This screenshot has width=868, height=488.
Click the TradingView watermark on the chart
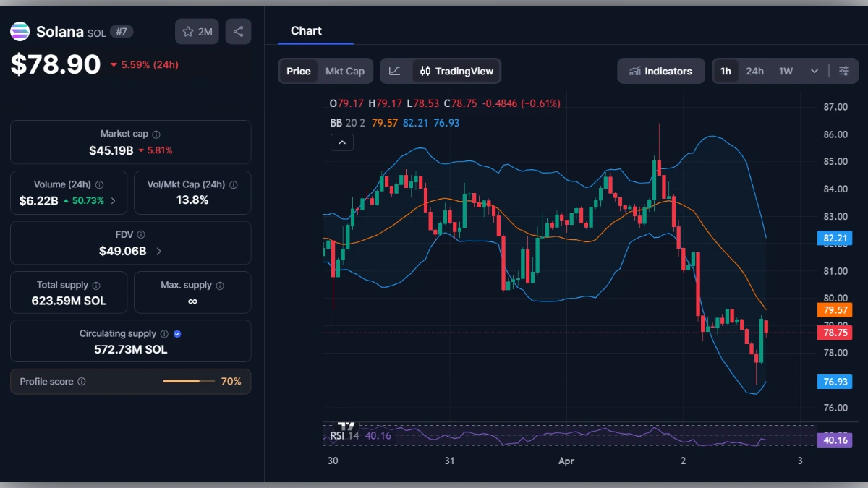[x=346, y=428]
